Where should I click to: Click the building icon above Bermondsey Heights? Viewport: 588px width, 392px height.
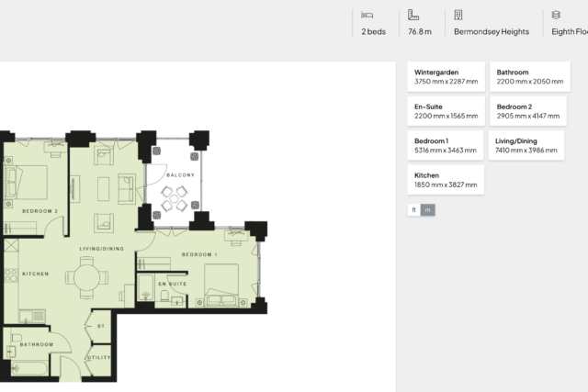tap(458, 15)
